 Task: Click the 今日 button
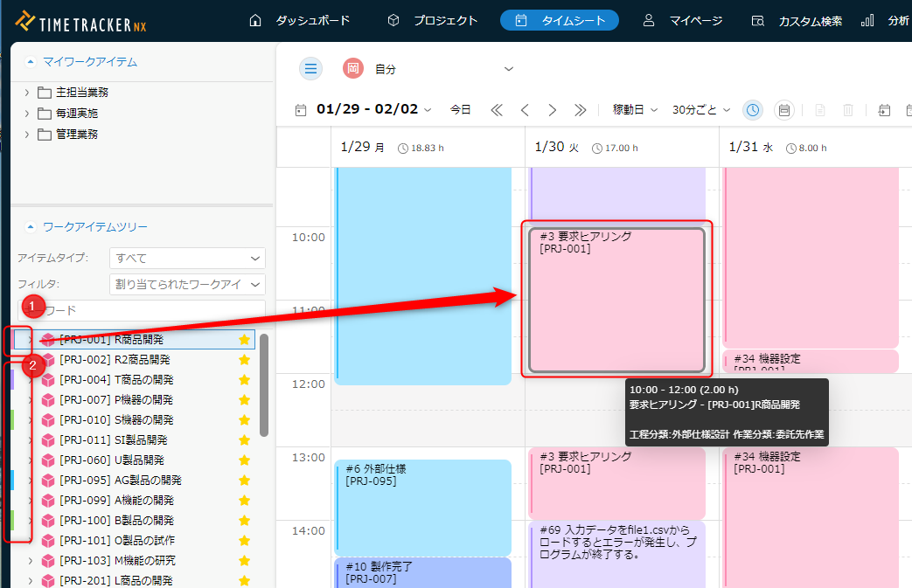pyautogui.click(x=460, y=110)
